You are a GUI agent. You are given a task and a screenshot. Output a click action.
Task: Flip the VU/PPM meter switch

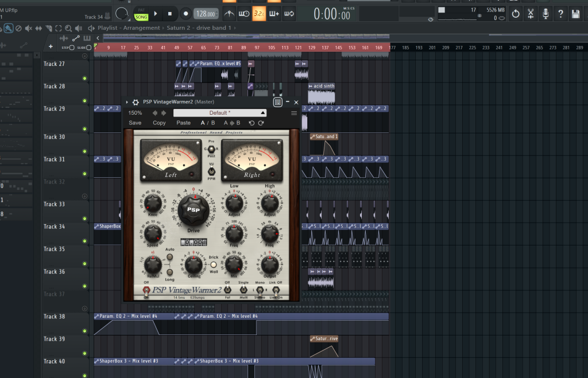click(x=211, y=171)
